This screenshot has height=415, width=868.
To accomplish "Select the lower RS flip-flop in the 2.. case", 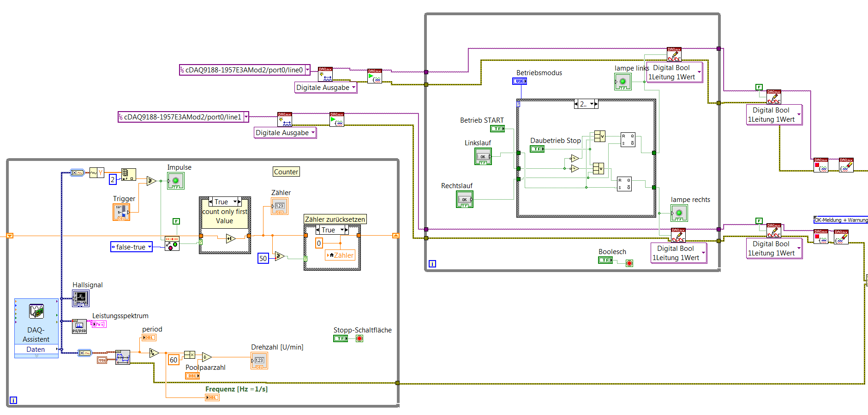I will [x=624, y=184].
